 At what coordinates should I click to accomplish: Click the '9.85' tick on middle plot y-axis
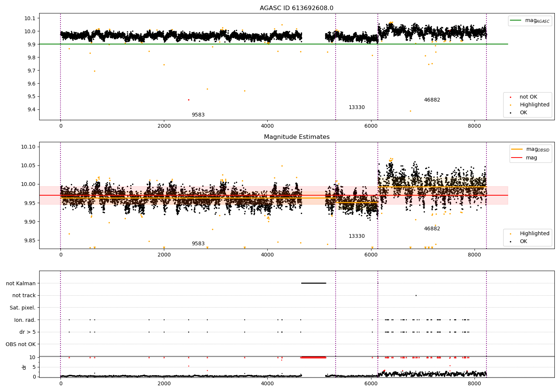(x=30, y=240)
